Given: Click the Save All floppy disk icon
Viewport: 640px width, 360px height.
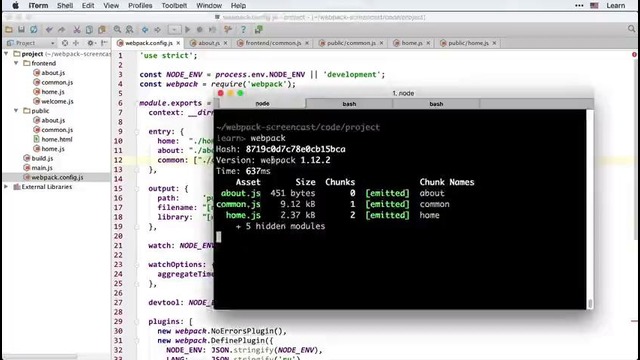Looking at the screenshot, I should 21,29.
